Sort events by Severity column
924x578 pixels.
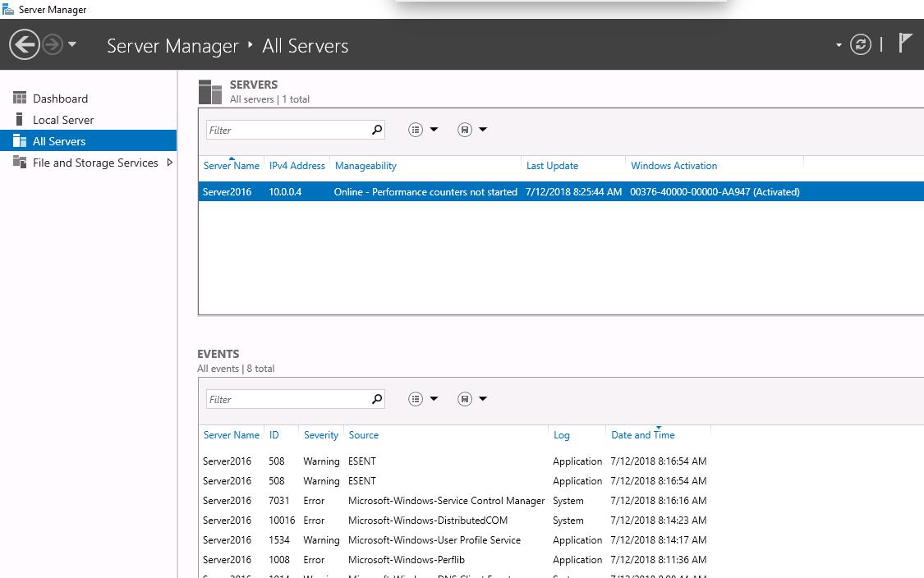tap(320, 435)
